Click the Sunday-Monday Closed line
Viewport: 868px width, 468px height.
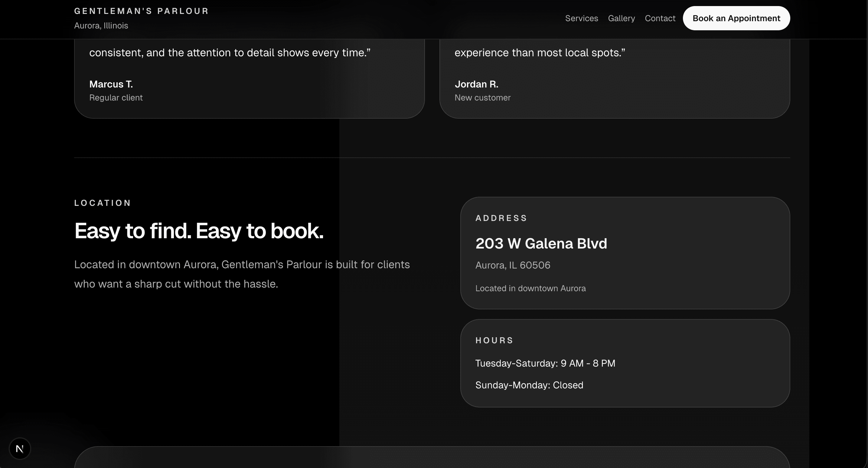coord(529,385)
